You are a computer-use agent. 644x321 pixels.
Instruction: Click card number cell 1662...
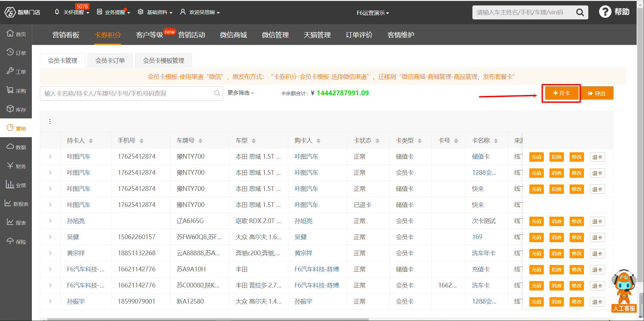(x=447, y=285)
